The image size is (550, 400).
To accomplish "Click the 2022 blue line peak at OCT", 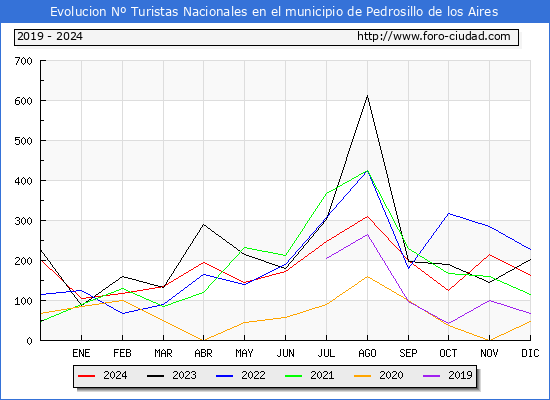I will coord(448,213).
